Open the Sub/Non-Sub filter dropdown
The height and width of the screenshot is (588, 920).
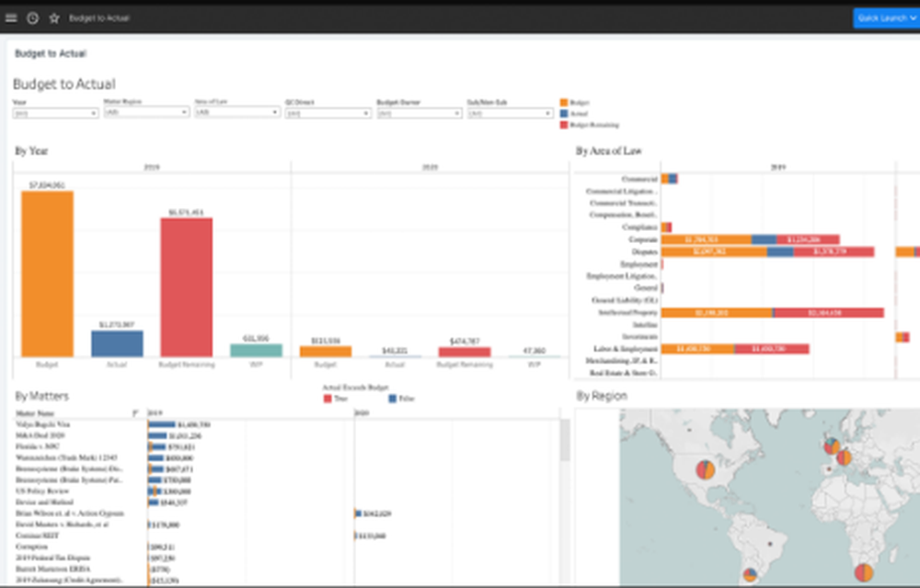(510, 112)
